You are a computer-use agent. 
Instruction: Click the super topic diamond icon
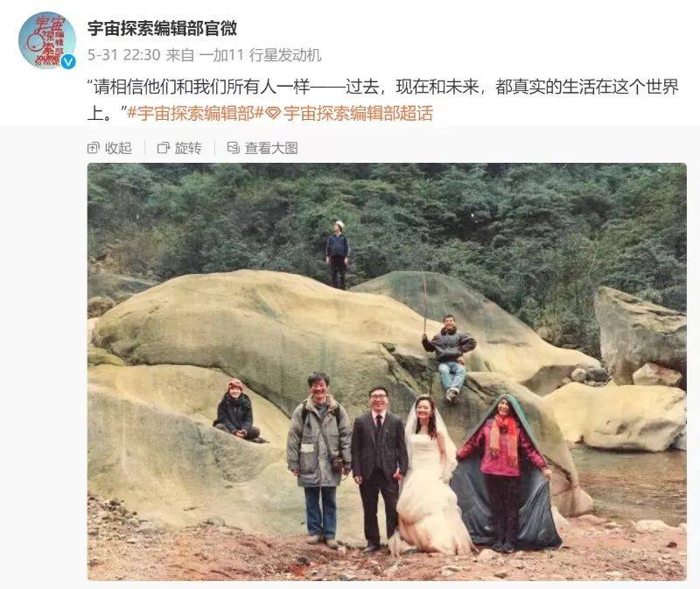pos(273,114)
